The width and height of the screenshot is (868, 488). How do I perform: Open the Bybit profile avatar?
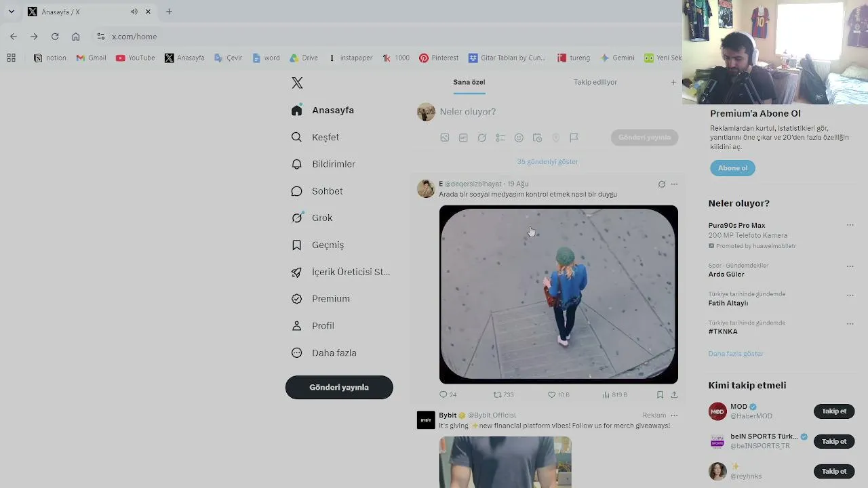pos(426,420)
